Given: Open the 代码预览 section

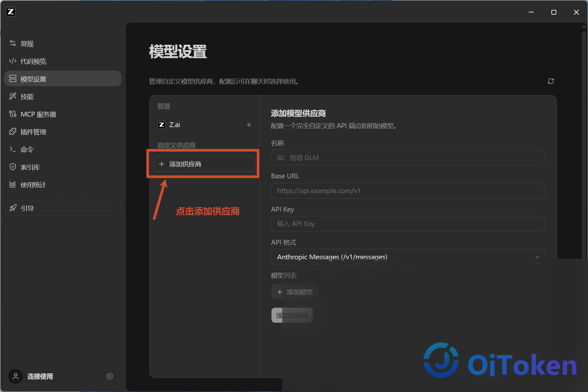Looking at the screenshot, I should point(62,61).
